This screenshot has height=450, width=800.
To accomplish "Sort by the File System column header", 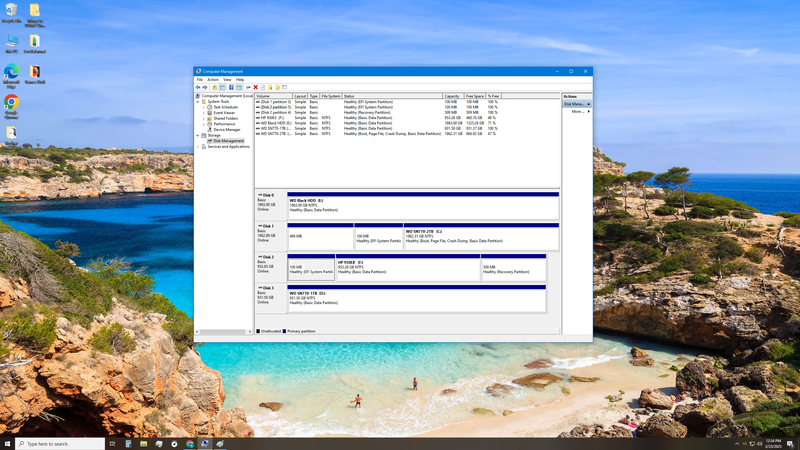I will (x=331, y=96).
